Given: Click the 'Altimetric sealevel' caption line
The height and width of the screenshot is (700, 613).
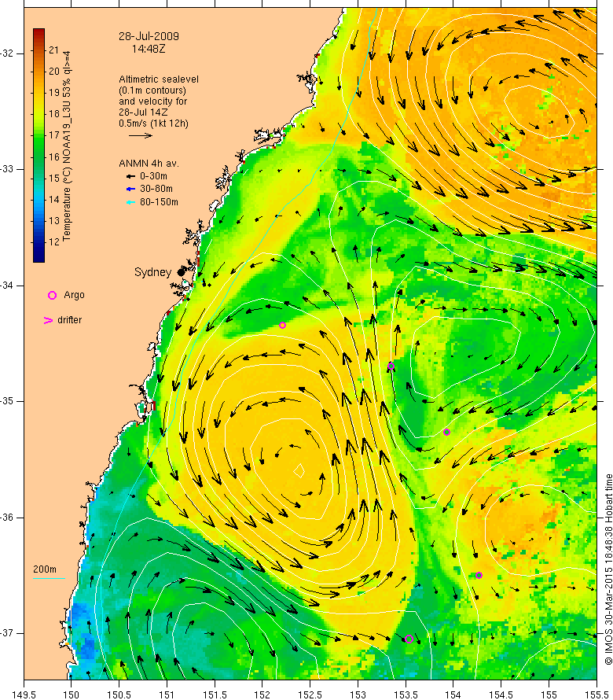Looking at the screenshot, I should pos(159,79).
